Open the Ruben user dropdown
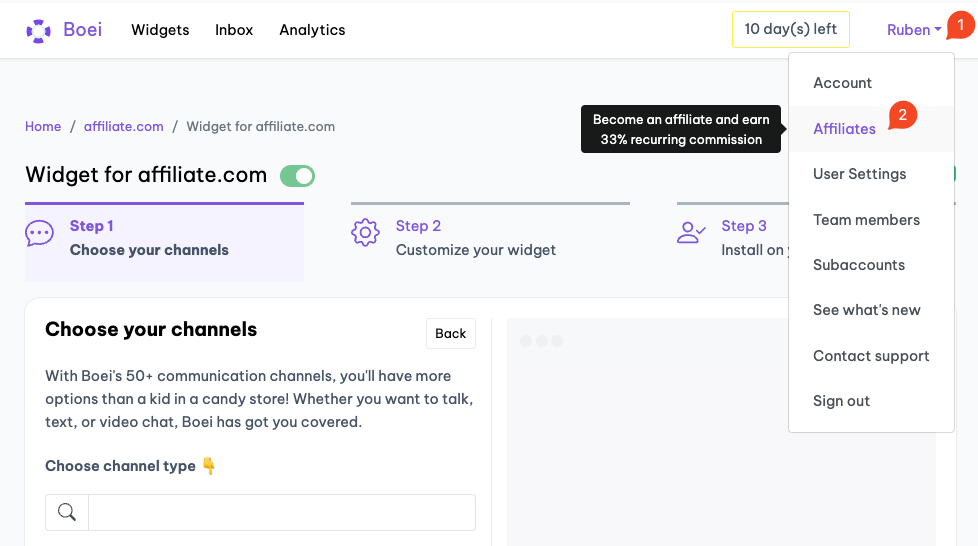 click(913, 30)
